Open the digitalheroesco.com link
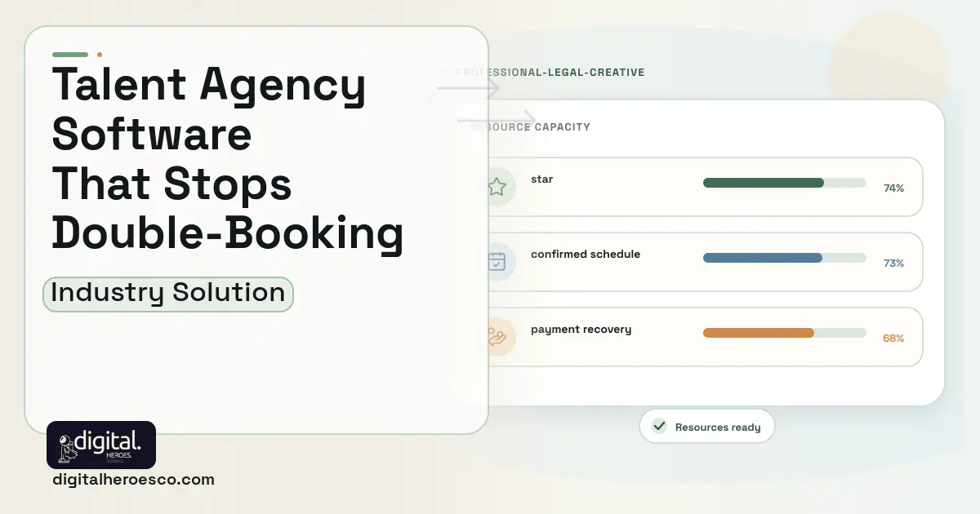980x514 pixels. [x=133, y=480]
